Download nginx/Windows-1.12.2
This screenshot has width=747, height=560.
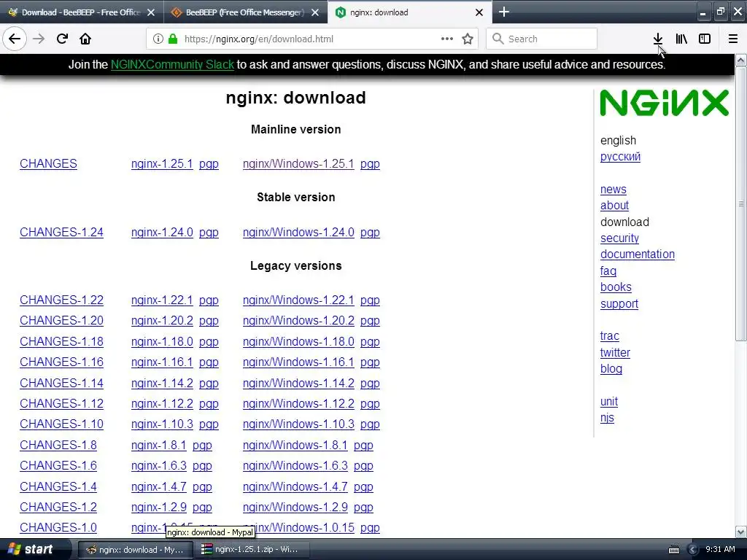pyautogui.click(x=298, y=403)
